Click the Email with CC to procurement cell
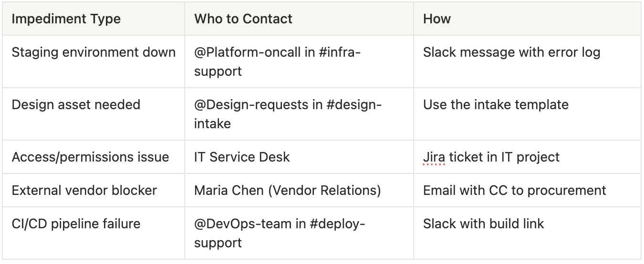The image size is (644, 264). click(527, 190)
